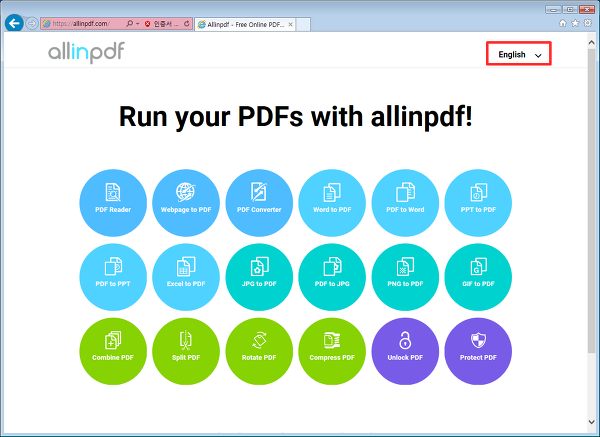This screenshot has width=600, height=437.
Task: Open the Compress PDF tool
Action: pyautogui.click(x=332, y=351)
